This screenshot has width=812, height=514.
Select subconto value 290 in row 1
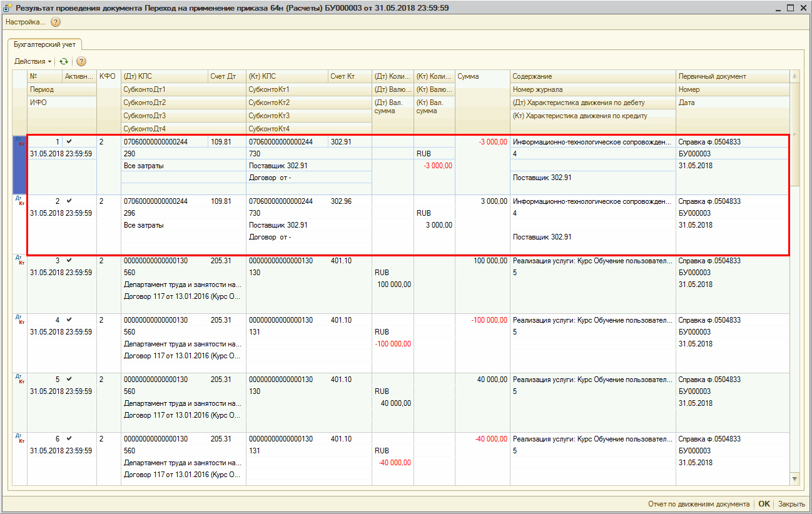point(183,153)
